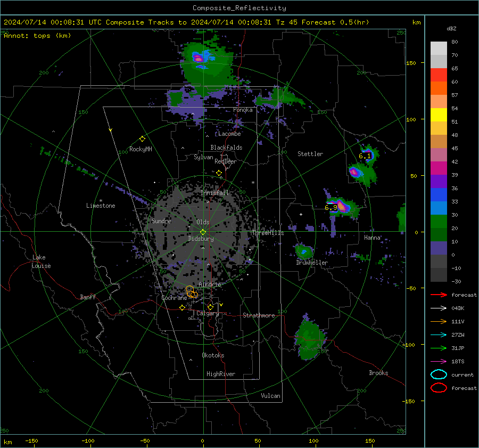This screenshot has height=448, width=479.
Task: Click the RedDeer city label
Action: pos(226,161)
